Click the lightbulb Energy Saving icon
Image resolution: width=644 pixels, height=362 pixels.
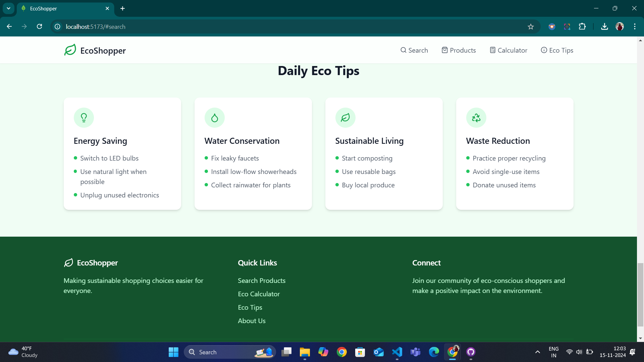click(84, 118)
